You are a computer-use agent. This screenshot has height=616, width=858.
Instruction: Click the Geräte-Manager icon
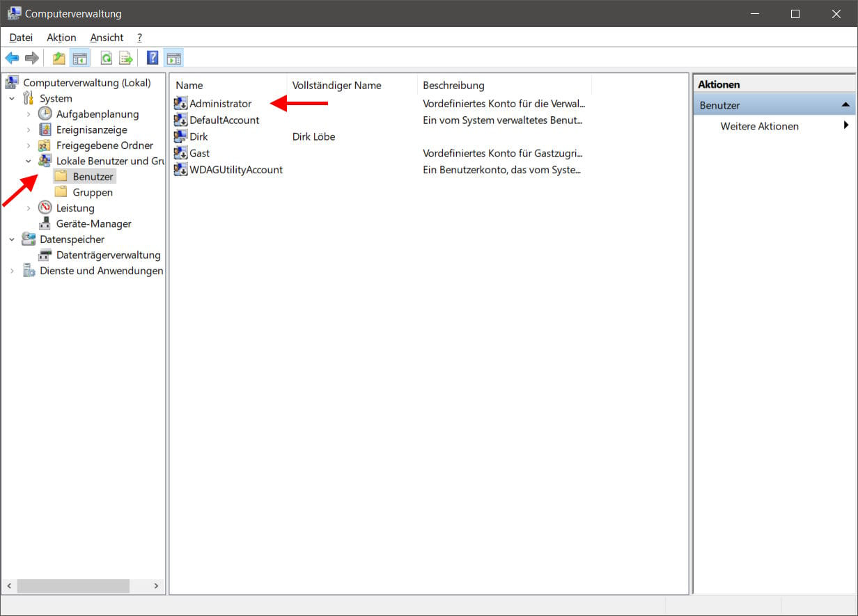click(x=45, y=223)
